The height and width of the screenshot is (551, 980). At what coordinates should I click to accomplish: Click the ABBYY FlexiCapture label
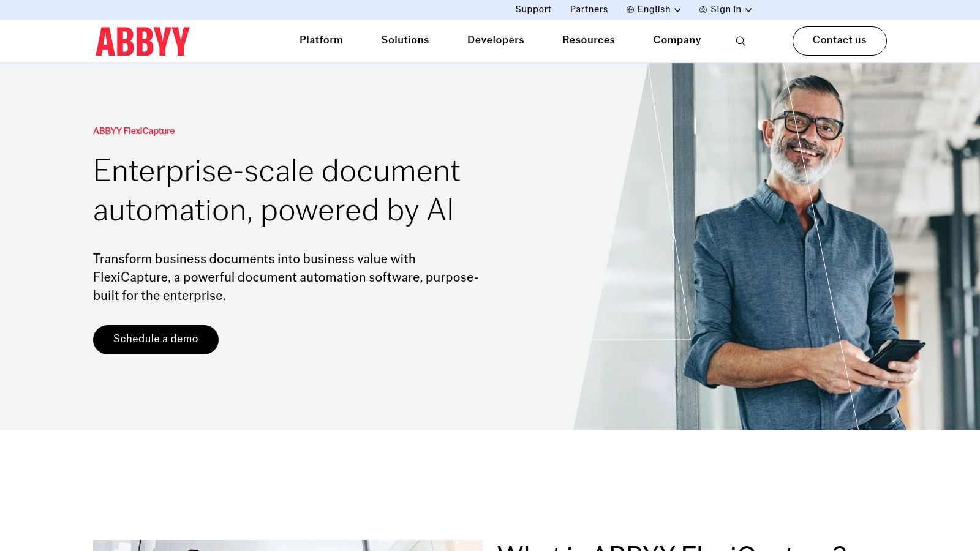coord(134,131)
